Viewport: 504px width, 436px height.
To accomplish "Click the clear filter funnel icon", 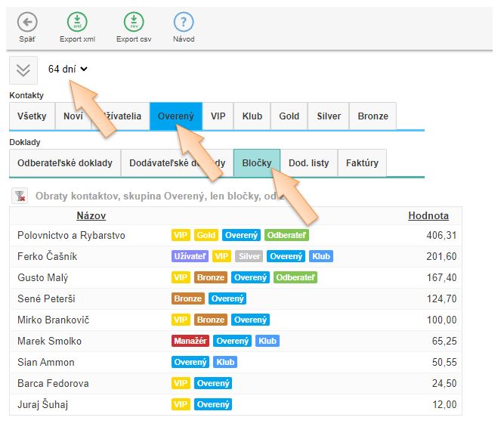I will [x=20, y=196].
